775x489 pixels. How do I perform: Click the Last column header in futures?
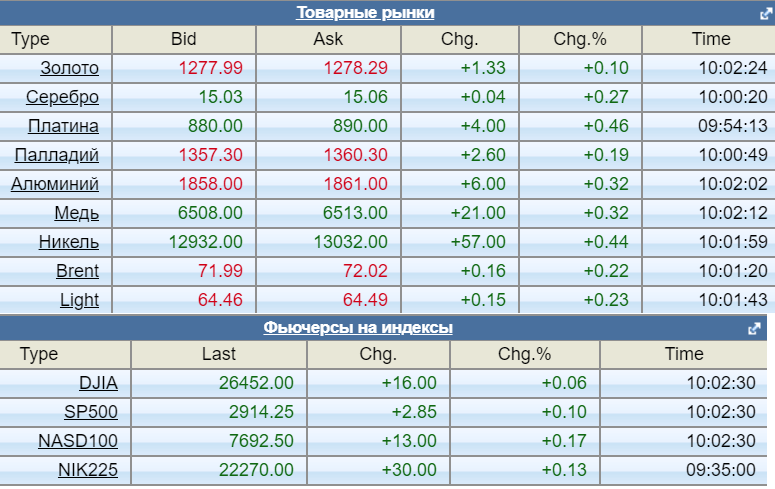click(x=219, y=354)
